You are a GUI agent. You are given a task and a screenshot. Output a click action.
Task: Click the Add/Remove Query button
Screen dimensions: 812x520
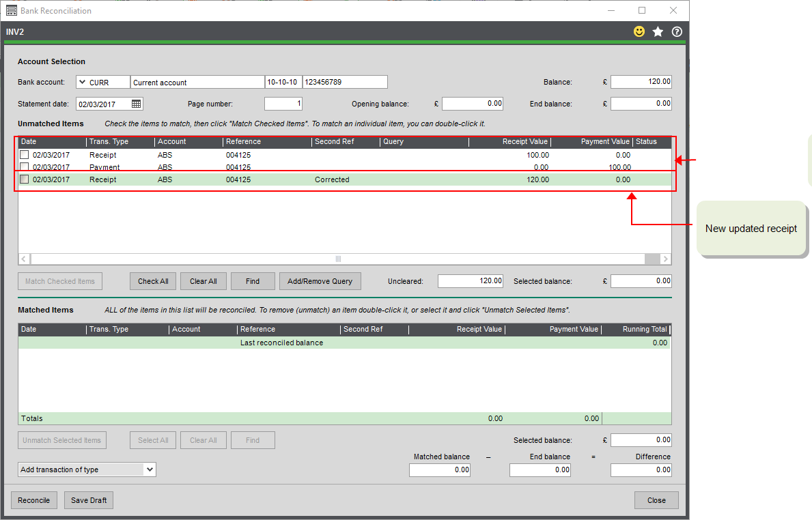(320, 281)
